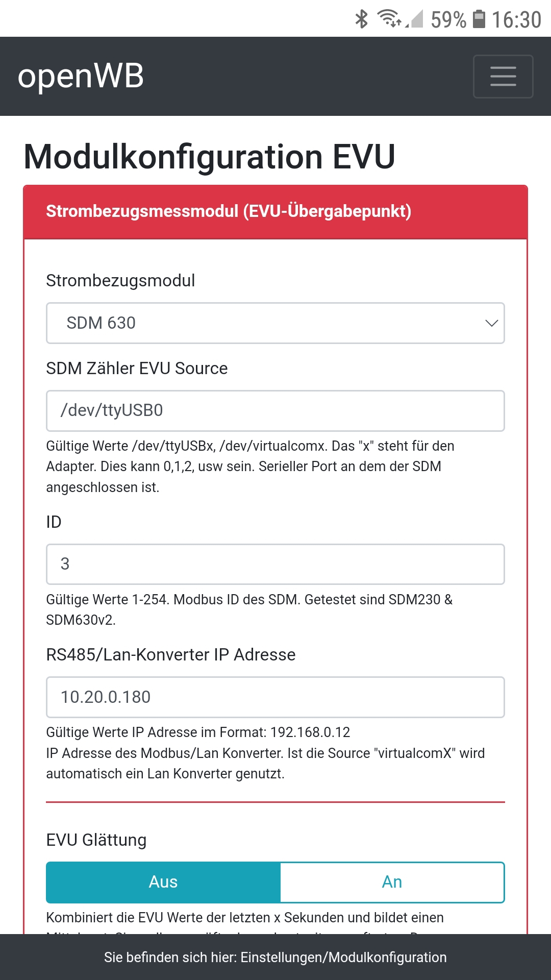Tap the breadcrumb footer Einstellungen/Modulkonfiguration
The height and width of the screenshot is (980, 551).
[275, 957]
